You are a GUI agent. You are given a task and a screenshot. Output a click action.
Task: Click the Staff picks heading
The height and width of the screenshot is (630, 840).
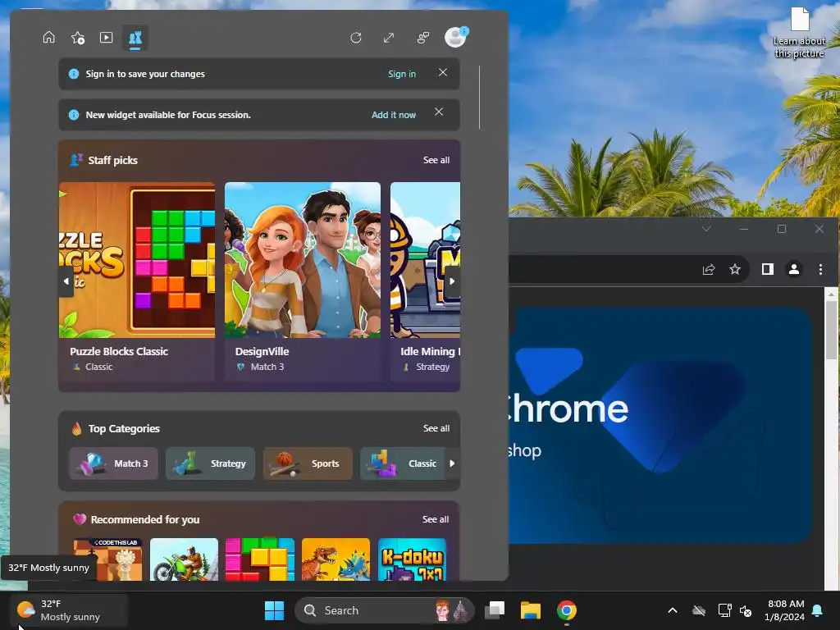(112, 160)
